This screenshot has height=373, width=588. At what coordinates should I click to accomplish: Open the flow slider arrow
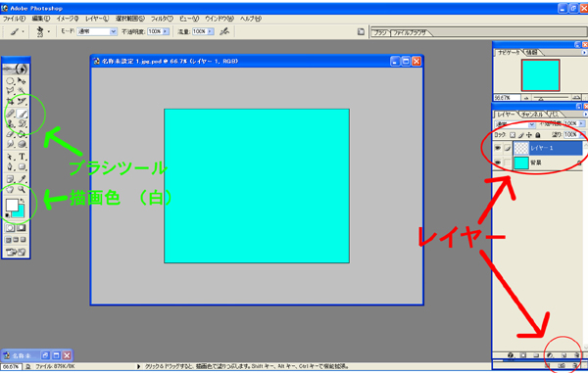click(211, 32)
